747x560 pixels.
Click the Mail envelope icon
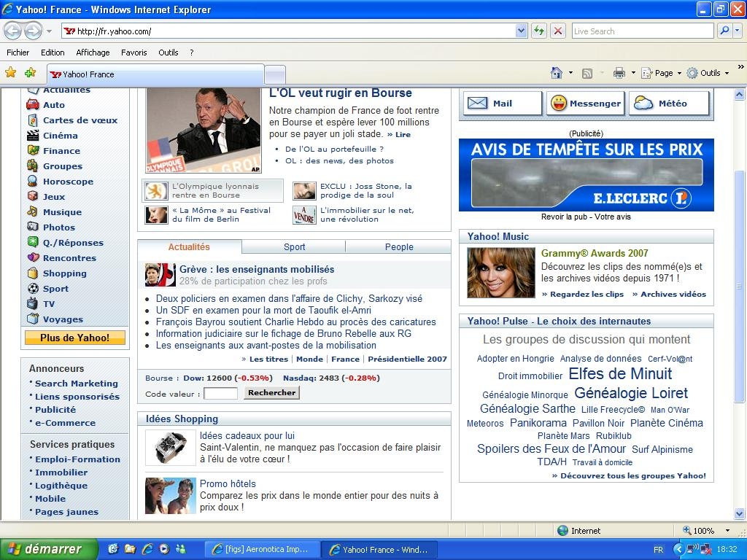coord(477,103)
